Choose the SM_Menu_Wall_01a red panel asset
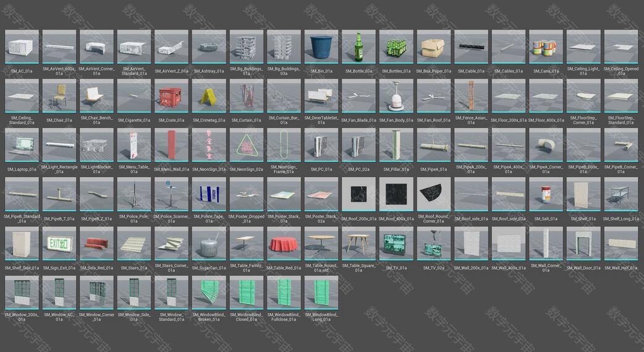This screenshot has height=352, width=644. (x=171, y=144)
